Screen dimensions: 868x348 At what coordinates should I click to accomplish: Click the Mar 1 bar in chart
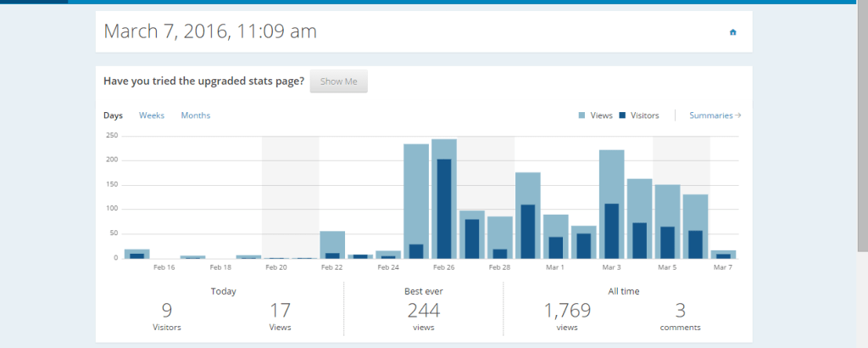point(556,236)
